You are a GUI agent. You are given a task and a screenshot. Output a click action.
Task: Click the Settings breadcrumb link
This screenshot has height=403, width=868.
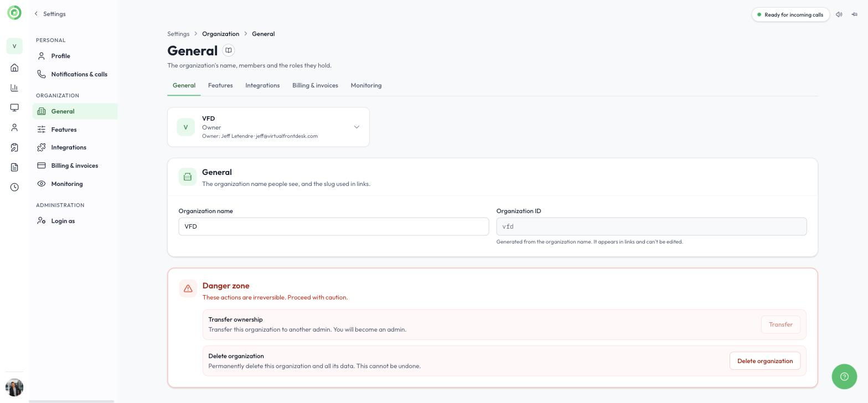178,34
